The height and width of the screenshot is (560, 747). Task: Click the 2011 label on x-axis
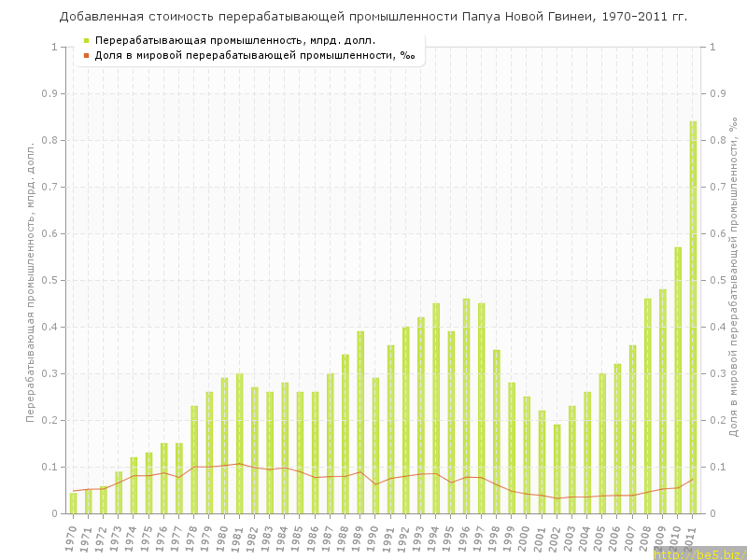coord(691,537)
